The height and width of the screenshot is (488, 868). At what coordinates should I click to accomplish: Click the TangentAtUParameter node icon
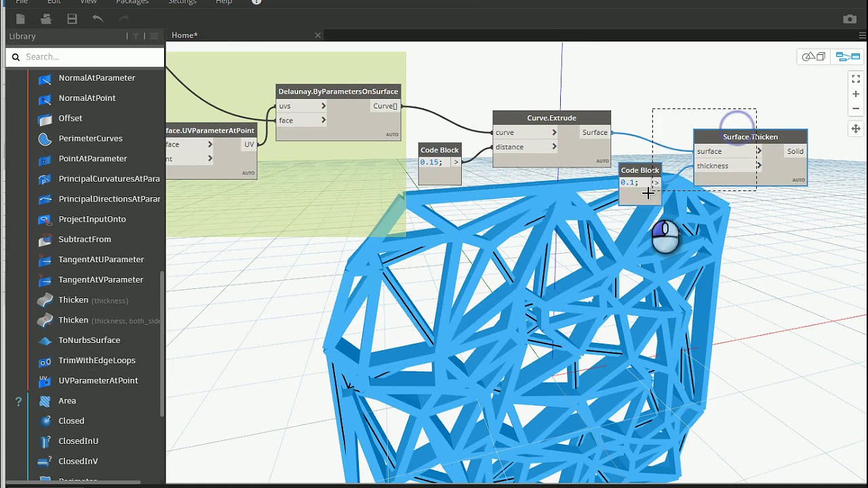(x=45, y=260)
